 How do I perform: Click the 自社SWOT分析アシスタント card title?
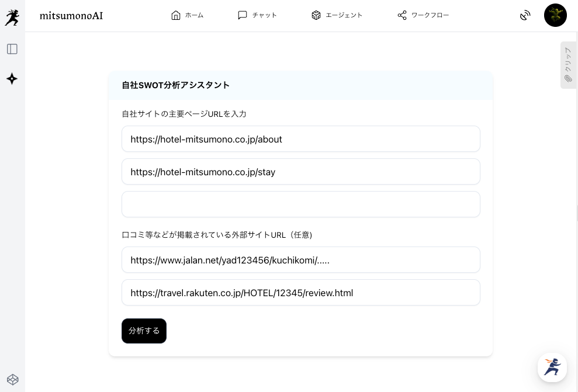(175, 85)
